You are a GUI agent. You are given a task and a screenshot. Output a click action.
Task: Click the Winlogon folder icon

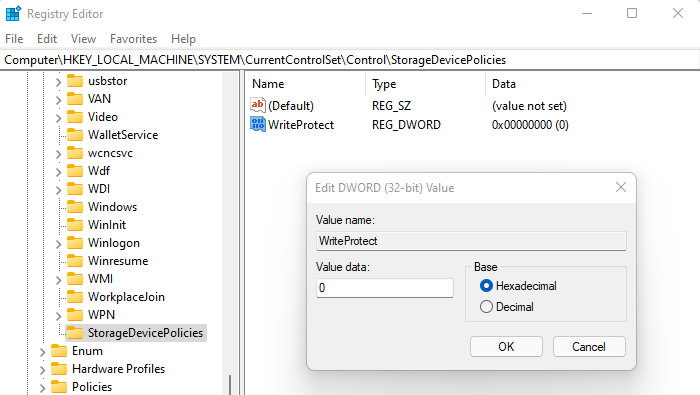pos(75,243)
